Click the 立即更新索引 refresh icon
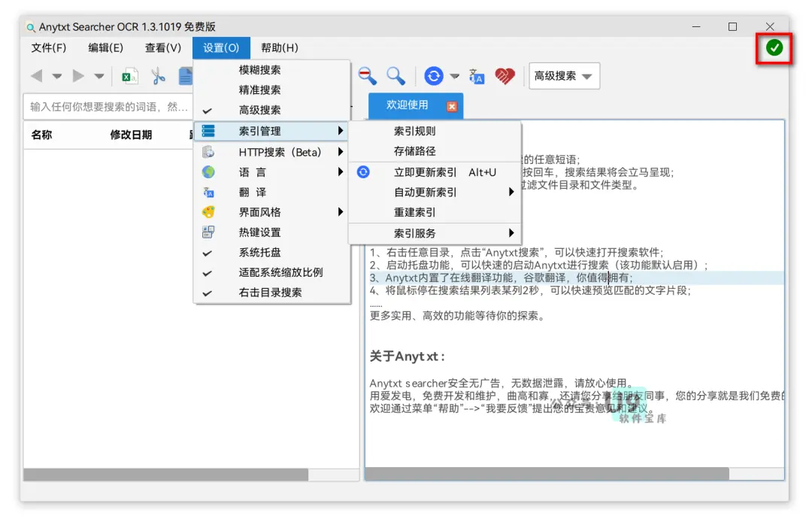 pyautogui.click(x=364, y=172)
